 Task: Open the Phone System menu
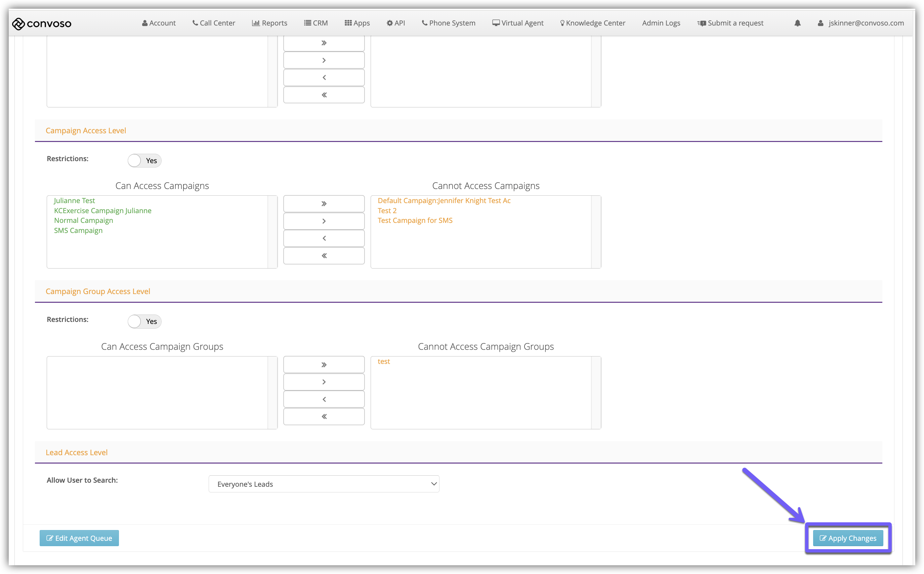click(448, 23)
